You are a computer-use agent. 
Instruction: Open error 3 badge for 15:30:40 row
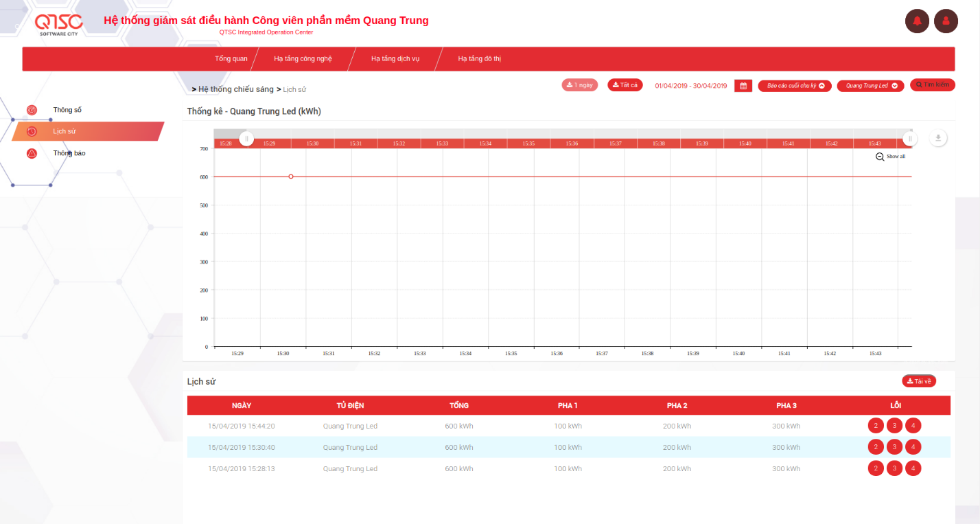(x=894, y=447)
